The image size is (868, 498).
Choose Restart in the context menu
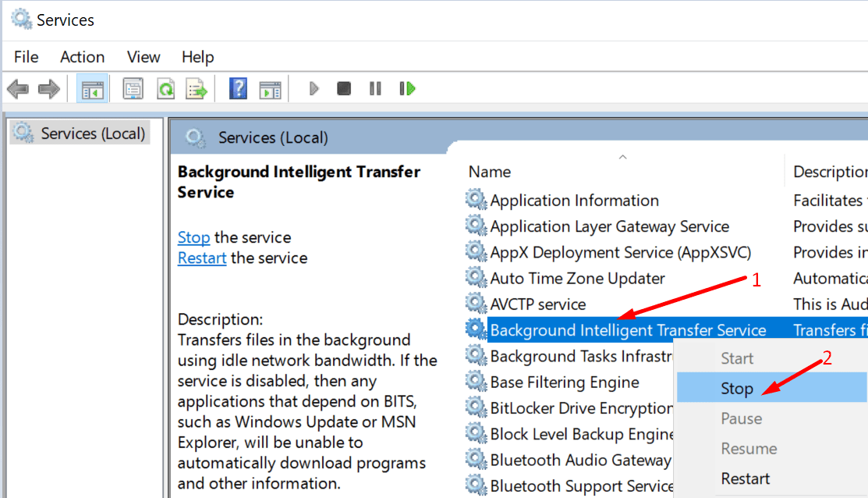746,478
